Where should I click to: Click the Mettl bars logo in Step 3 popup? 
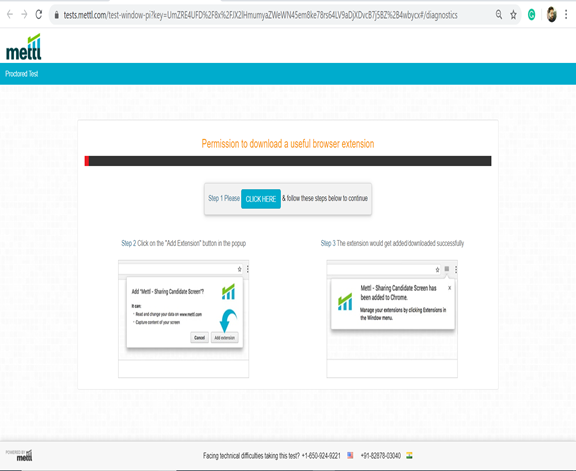pyautogui.click(x=345, y=302)
